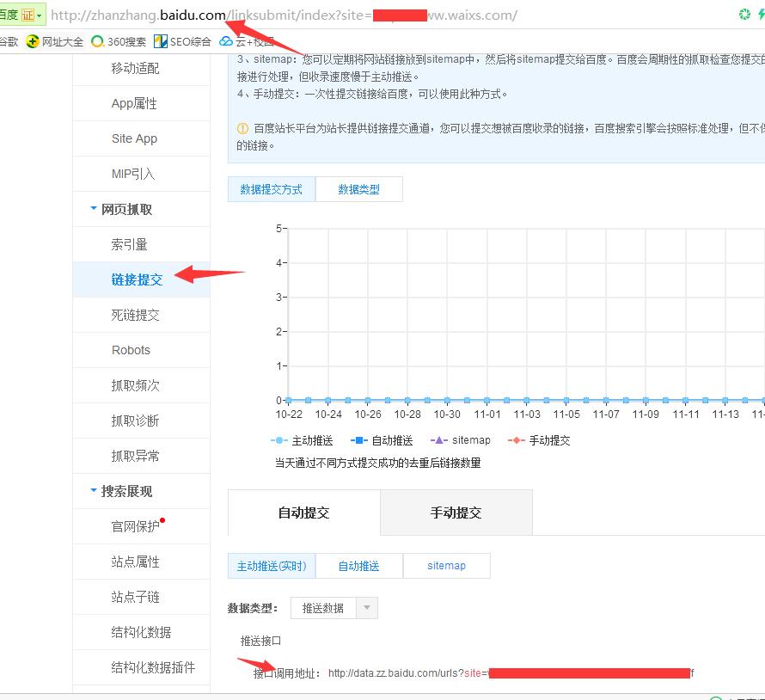Open 索引量 in sidebar
The image size is (765, 700).
point(142,244)
